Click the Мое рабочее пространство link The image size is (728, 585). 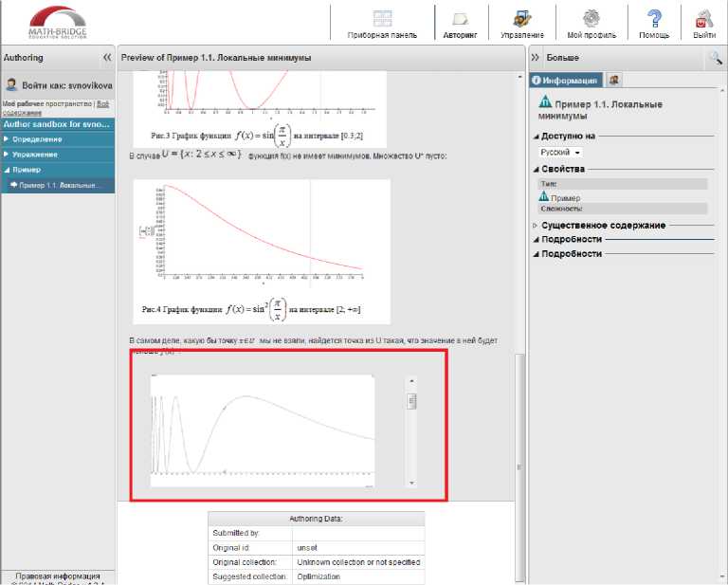click(x=46, y=104)
